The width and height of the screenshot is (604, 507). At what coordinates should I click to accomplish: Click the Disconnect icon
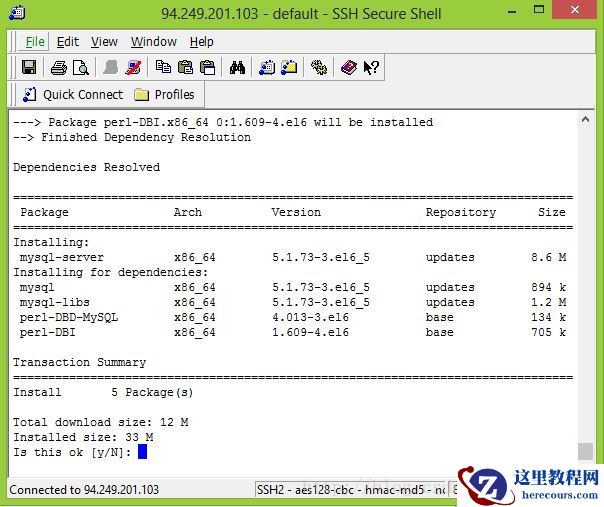point(133,68)
